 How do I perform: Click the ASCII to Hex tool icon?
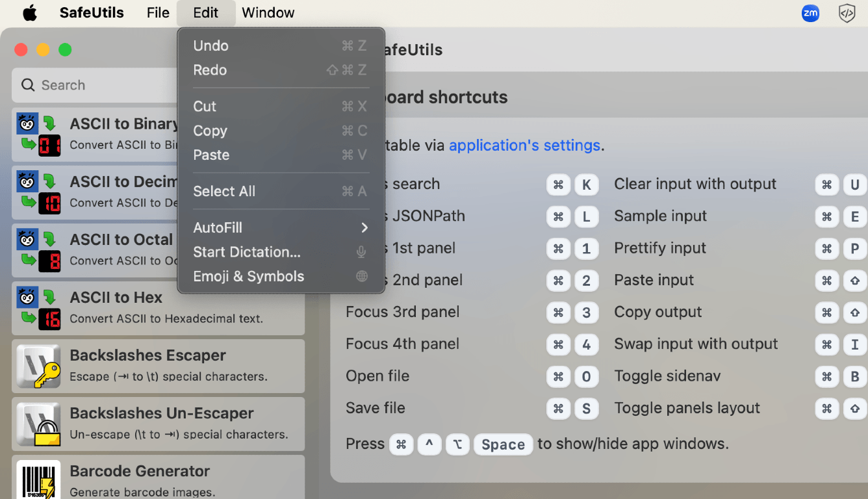38,309
